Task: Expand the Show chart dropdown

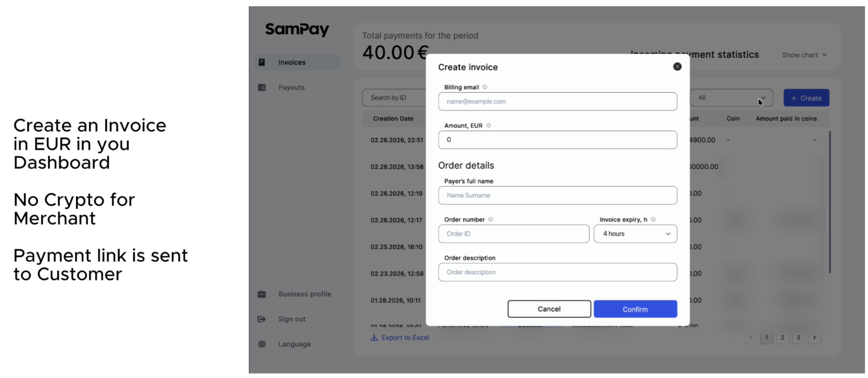Action: 804,55
